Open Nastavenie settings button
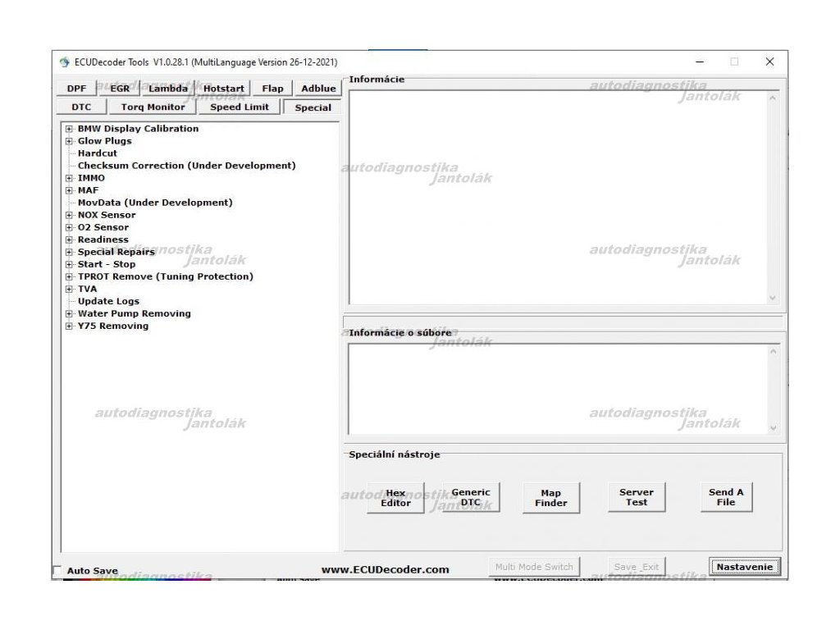 tap(744, 567)
